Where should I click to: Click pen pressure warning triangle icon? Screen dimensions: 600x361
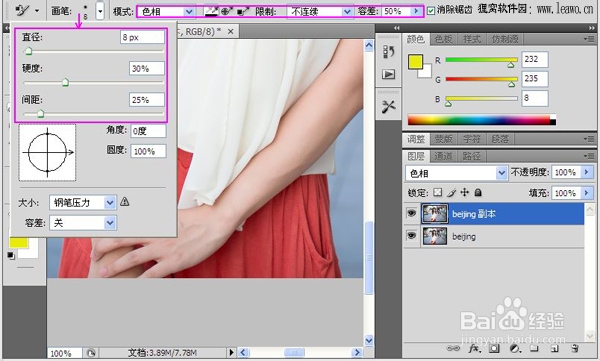(x=125, y=202)
